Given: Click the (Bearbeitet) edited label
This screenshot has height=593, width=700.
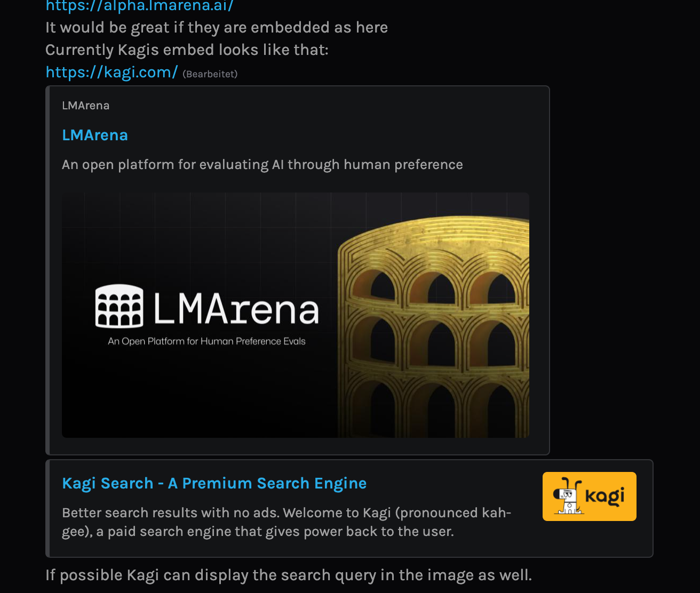Looking at the screenshot, I should [210, 74].
